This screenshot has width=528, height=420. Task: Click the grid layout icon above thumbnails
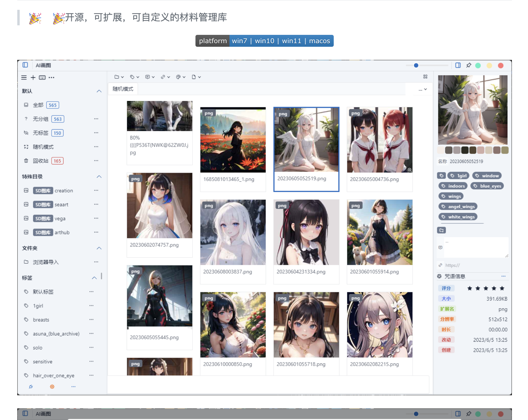click(x=425, y=77)
